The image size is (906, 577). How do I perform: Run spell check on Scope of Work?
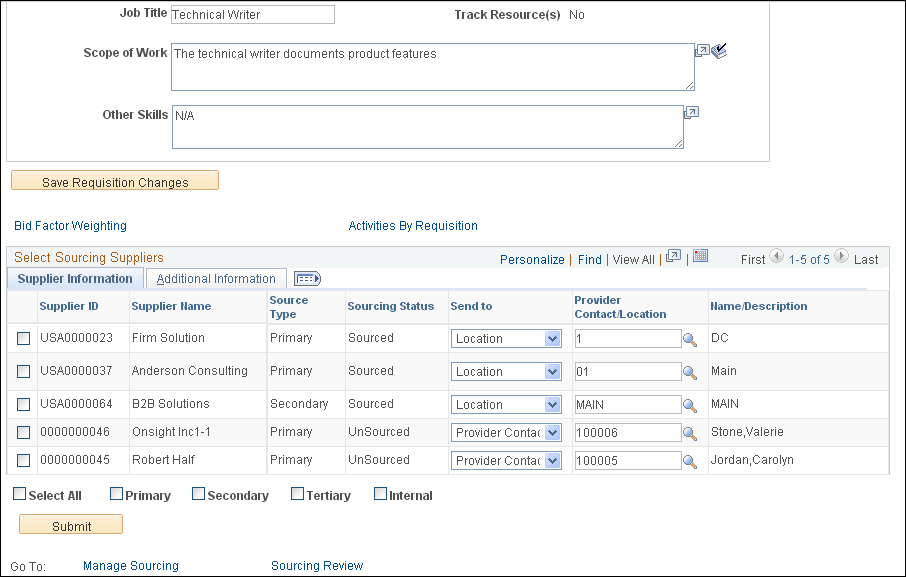point(719,50)
